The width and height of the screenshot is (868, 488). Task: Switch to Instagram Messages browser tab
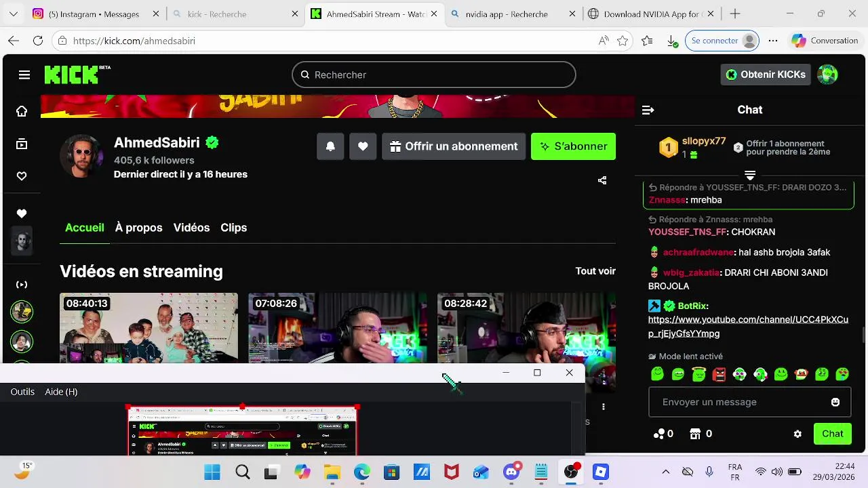point(94,14)
